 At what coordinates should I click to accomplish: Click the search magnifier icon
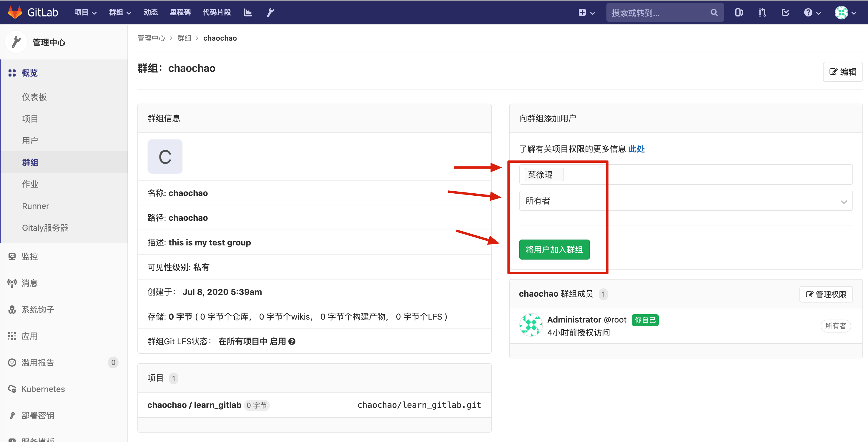(x=714, y=12)
